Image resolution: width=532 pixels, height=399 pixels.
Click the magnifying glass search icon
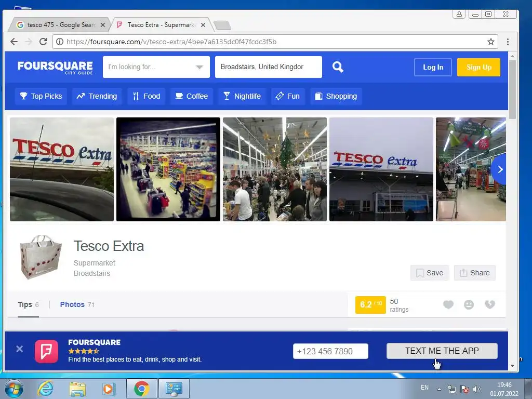[x=338, y=67]
